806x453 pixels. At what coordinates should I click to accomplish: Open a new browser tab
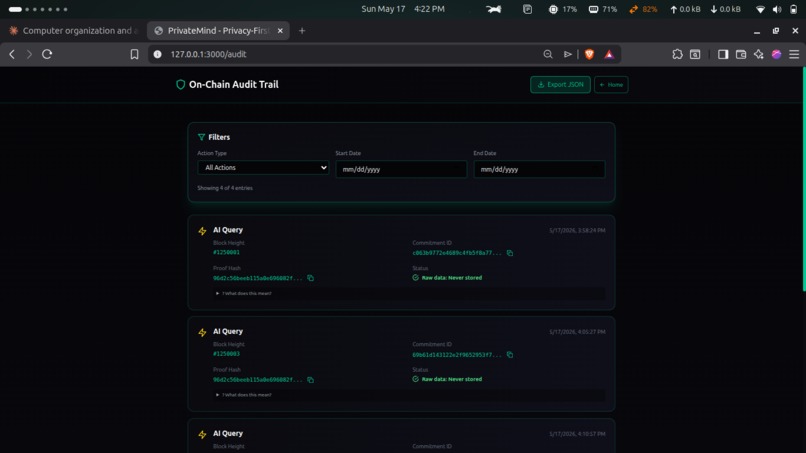302,31
